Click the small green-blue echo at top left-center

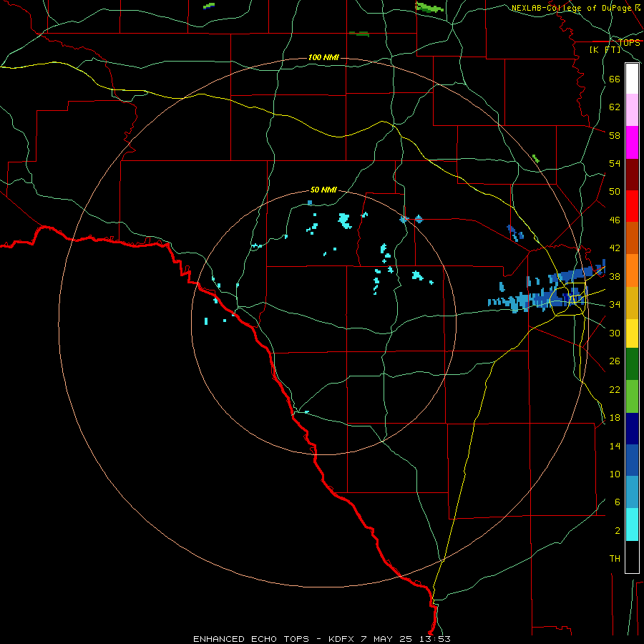[x=209, y=6]
